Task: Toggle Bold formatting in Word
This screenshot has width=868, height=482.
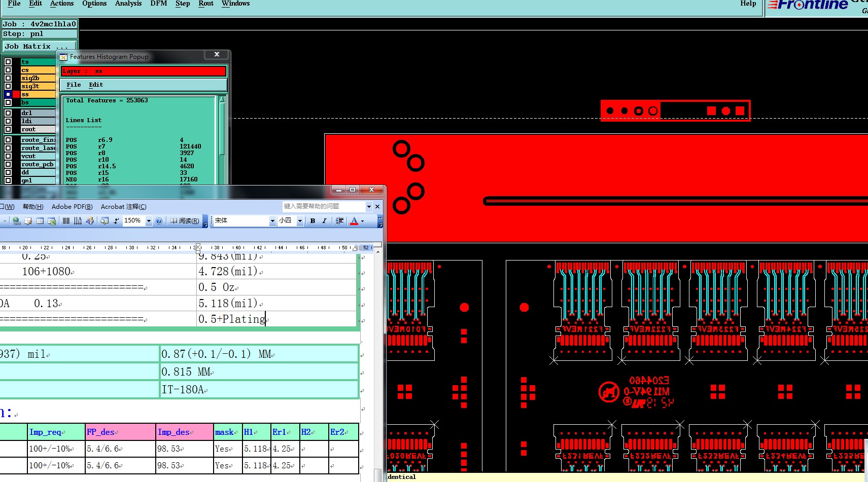Action: click(313, 221)
